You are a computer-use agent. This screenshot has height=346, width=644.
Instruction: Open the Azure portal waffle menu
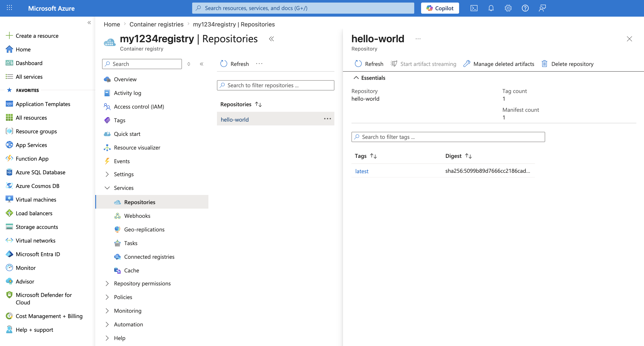9,8
